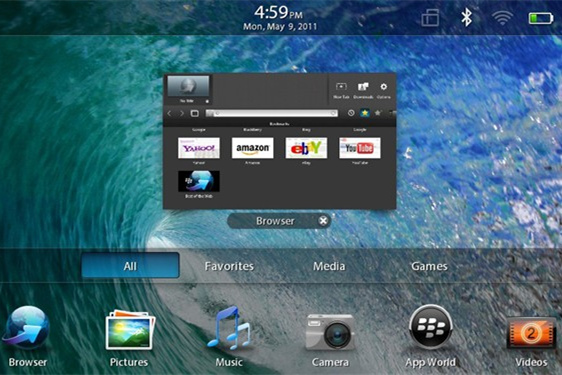Viewport: 562px width, 375px height.
Task: Tap the Bluetooth status icon
Action: click(x=466, y=17)
